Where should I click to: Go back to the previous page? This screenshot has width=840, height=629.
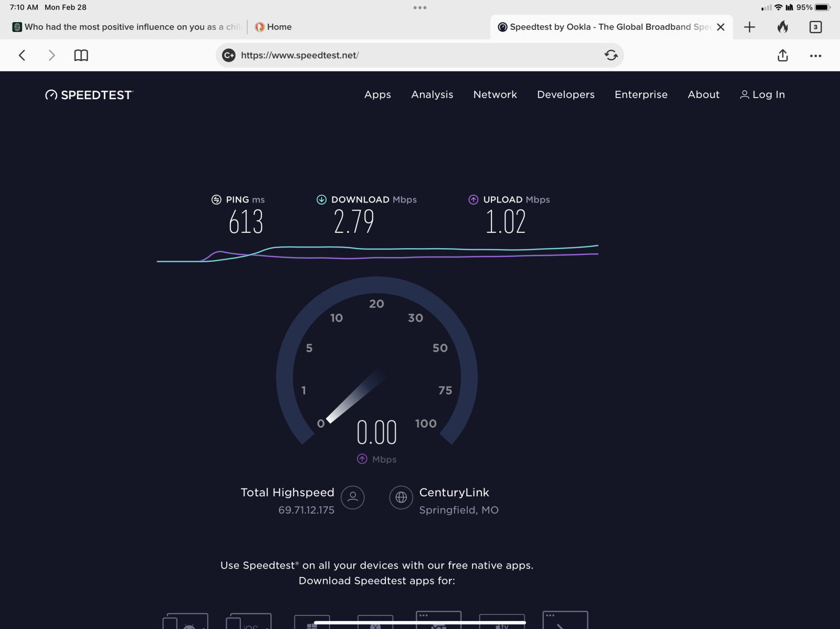tap(22, 56)
